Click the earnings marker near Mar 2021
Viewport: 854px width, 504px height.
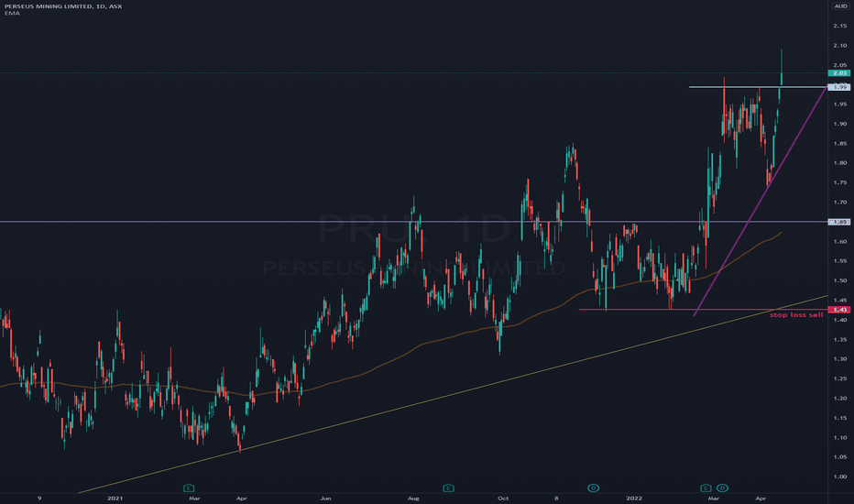(x=189, y=488)
